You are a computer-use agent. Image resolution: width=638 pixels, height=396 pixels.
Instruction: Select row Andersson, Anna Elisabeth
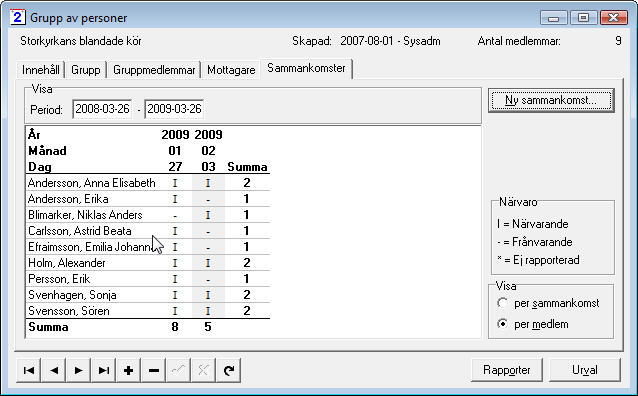click(148, 183)
